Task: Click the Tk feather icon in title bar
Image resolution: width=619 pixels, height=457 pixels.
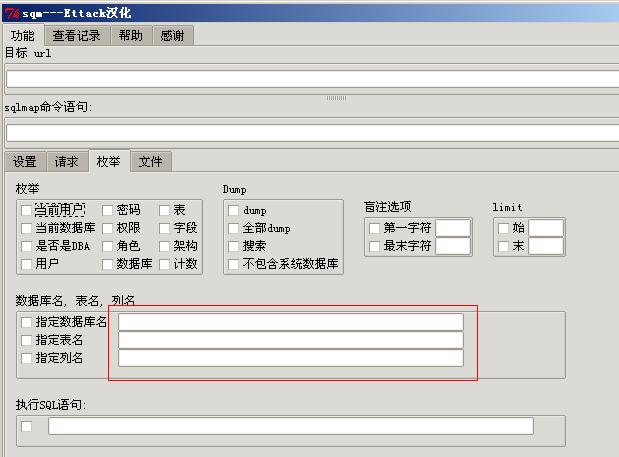Action: coord(12,13)
